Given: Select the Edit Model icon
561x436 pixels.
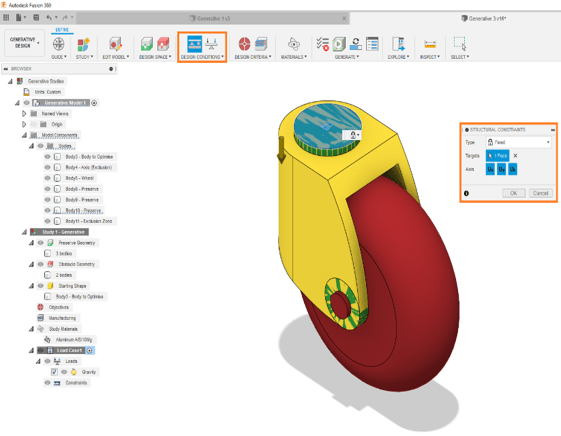Looking at the screenshot, I should 116,44.
